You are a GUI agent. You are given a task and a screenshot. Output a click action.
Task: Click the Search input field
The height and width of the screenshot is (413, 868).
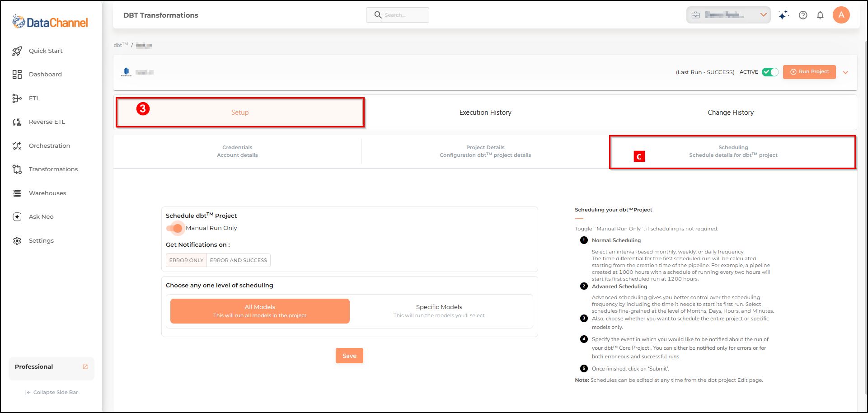(398, 15)
